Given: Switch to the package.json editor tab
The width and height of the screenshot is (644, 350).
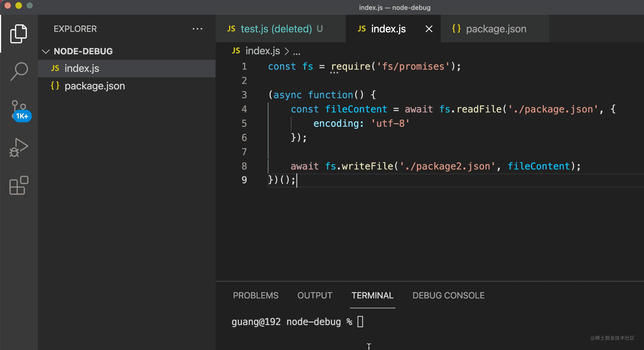Looking at the screenshot, I should (496, 29).
